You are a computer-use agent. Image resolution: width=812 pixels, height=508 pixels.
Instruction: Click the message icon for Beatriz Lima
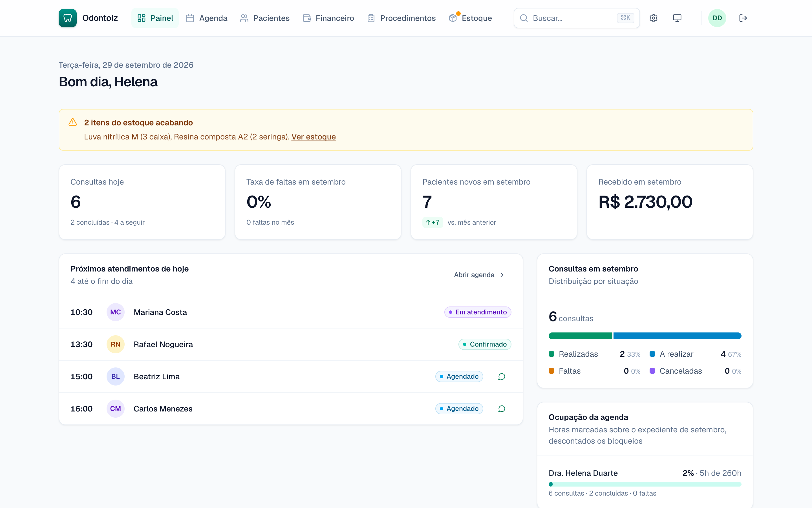[502, 377]
